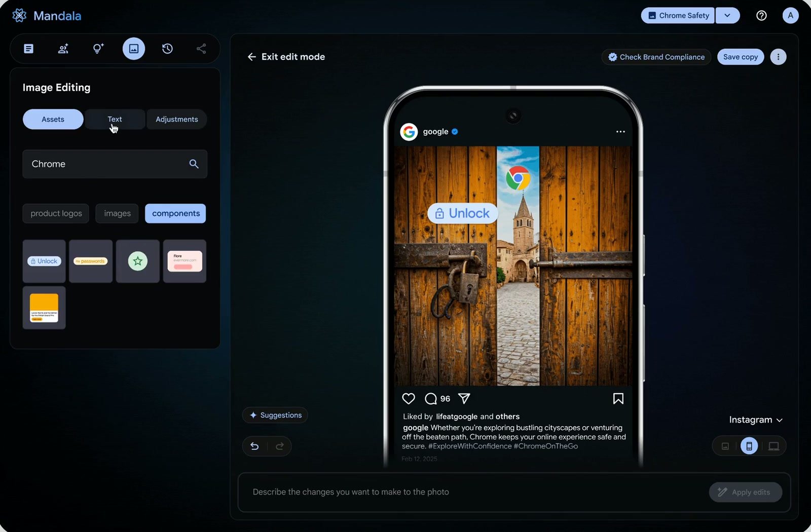Viewport: 811px width, 532px height.
Task: Open the account avatar A
Action: (x=790, y=16)
